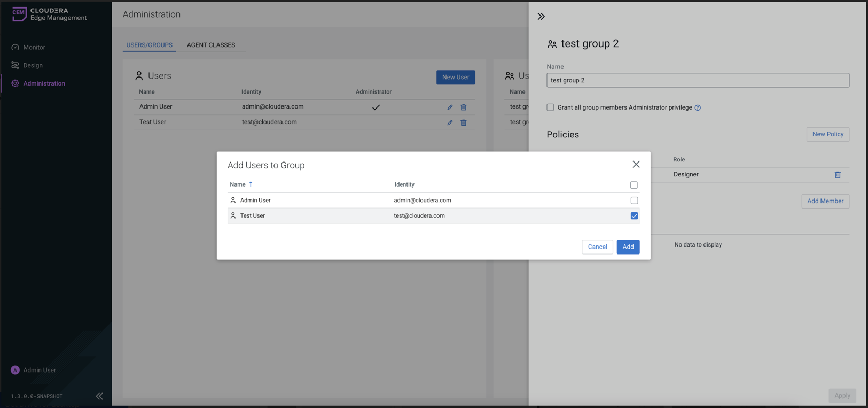Toggle the select-all users header checkbox
Image resolution: width=868 pixels, height=408 pixels.
(634, 185)
